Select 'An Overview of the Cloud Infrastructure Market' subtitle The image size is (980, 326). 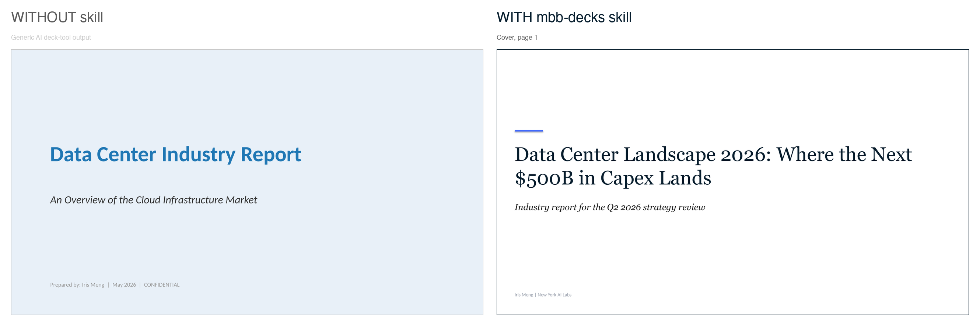pos(153,200)
